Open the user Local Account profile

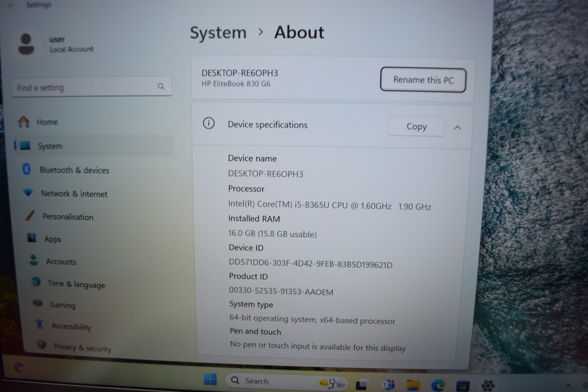56,45
